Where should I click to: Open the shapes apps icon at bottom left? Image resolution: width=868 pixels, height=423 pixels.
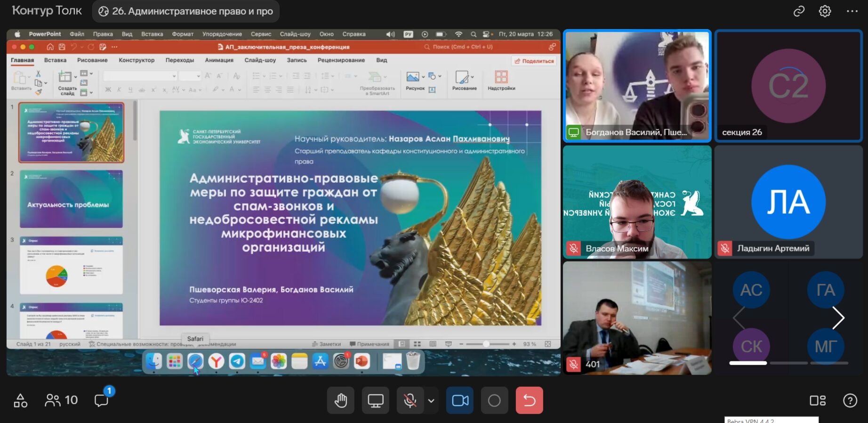(20, 400)
